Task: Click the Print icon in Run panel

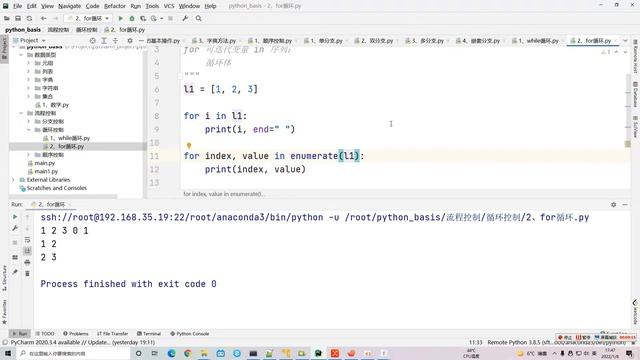Action: coord(27,262)
